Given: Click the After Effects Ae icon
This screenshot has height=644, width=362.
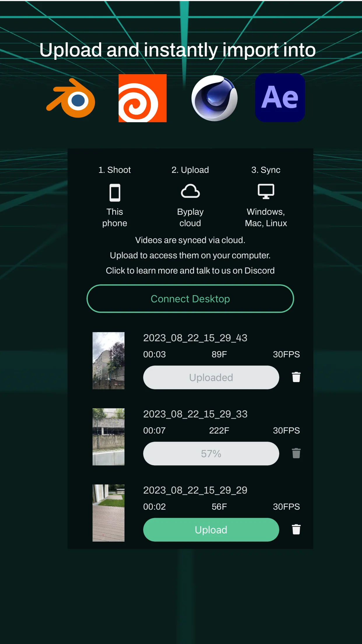Looking at the screenshot, I should [280, 98].
